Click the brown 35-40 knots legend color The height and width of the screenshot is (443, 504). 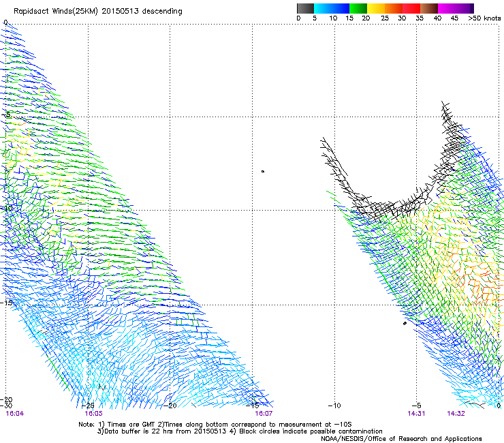coord(429,8)
